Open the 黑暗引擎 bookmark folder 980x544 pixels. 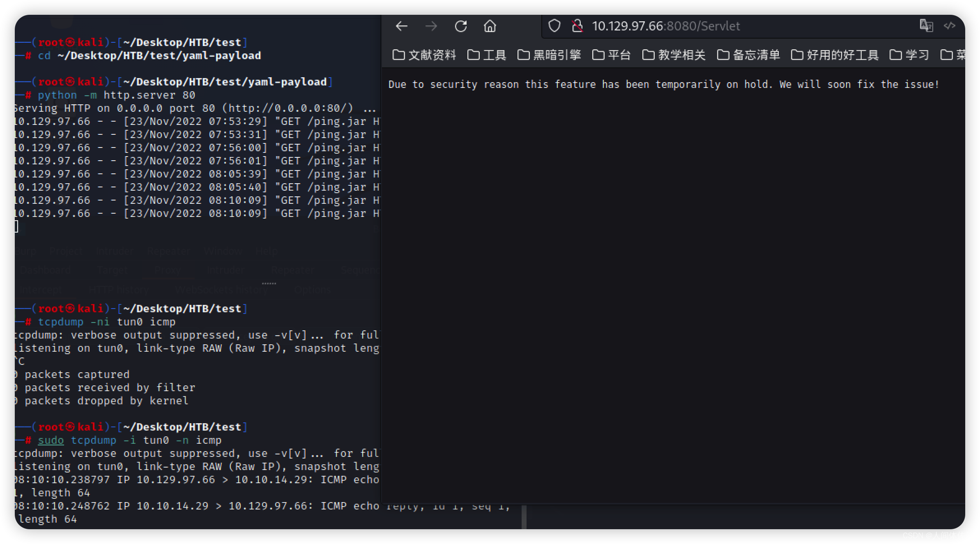click(x=549, y=55)
